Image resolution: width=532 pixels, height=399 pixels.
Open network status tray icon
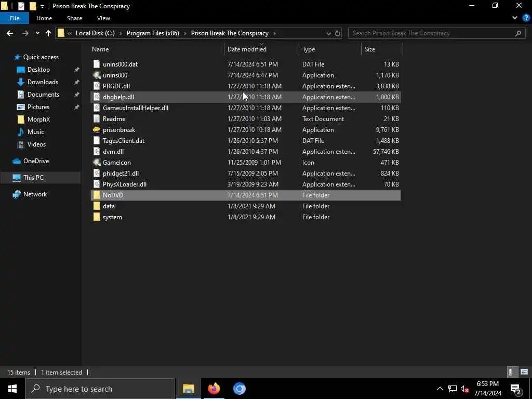click(x=453, y=389)
